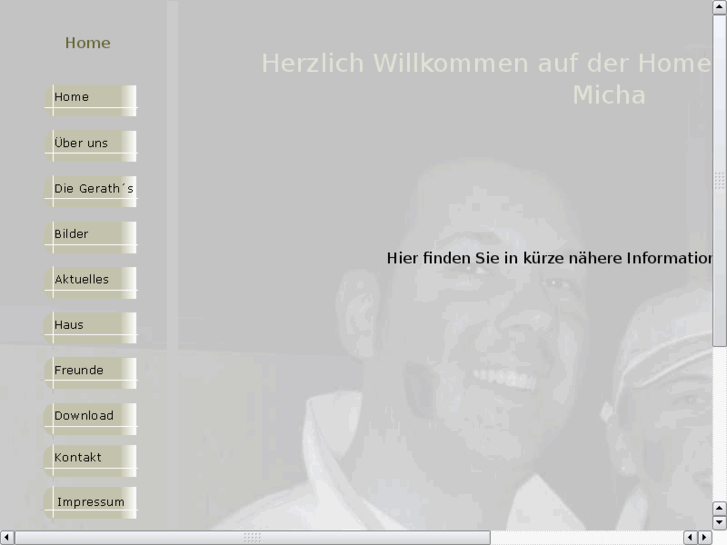This screenshot has height=545, width=727.
Task: Click the second up arrow near scrollbar bottom
Action: [720, 508]
